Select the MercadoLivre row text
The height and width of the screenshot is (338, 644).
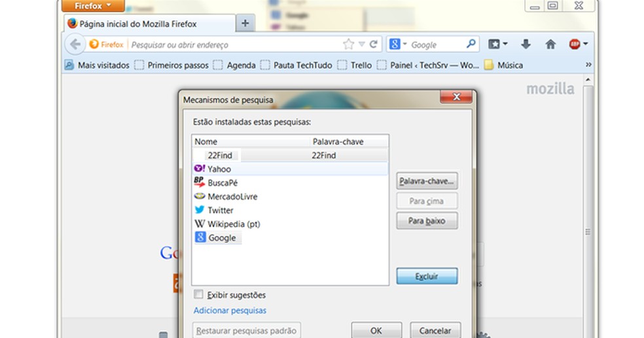(x=232, y=197)
